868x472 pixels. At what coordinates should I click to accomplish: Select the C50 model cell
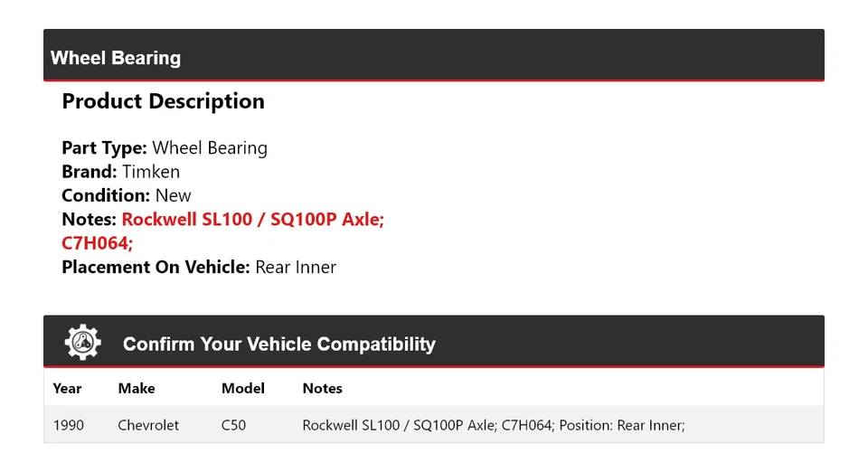[233, 425]
